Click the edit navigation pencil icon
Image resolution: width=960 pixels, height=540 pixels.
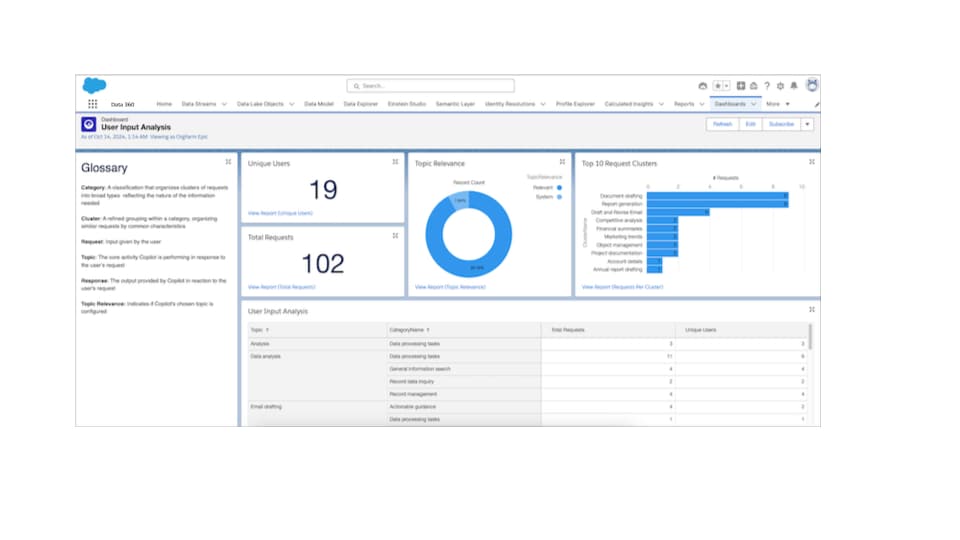click(817, 105)
